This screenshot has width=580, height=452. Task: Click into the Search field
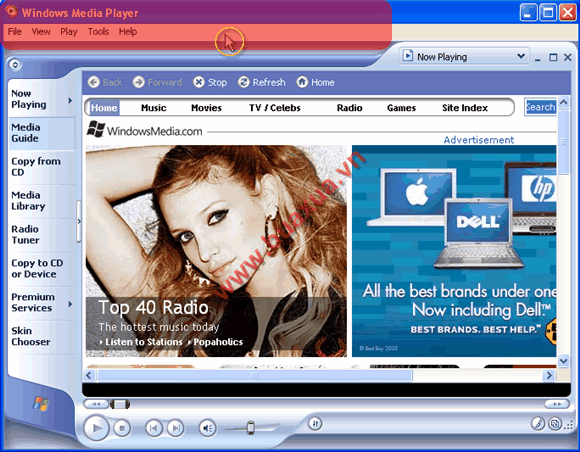pos(540,107)
